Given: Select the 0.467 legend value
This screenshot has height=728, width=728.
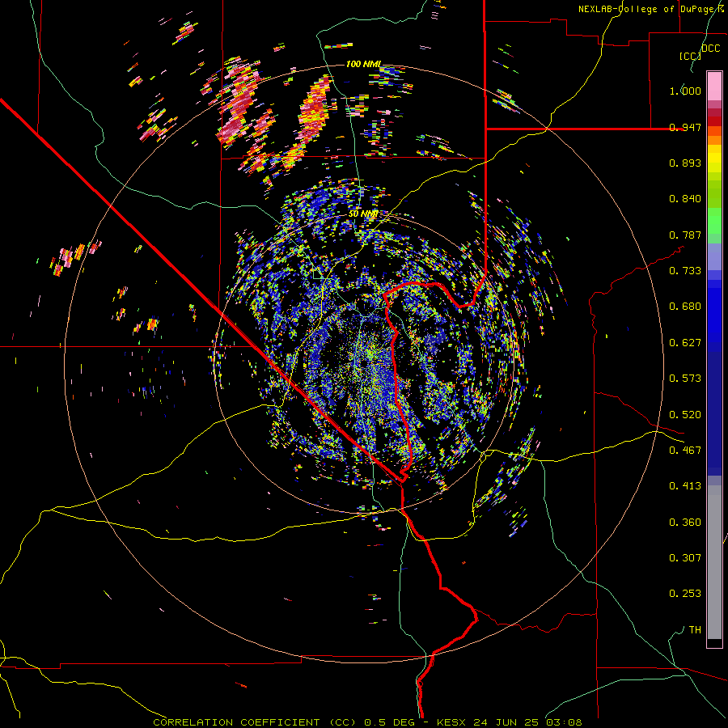Looking at the screenshot, I should pos(685,451).
